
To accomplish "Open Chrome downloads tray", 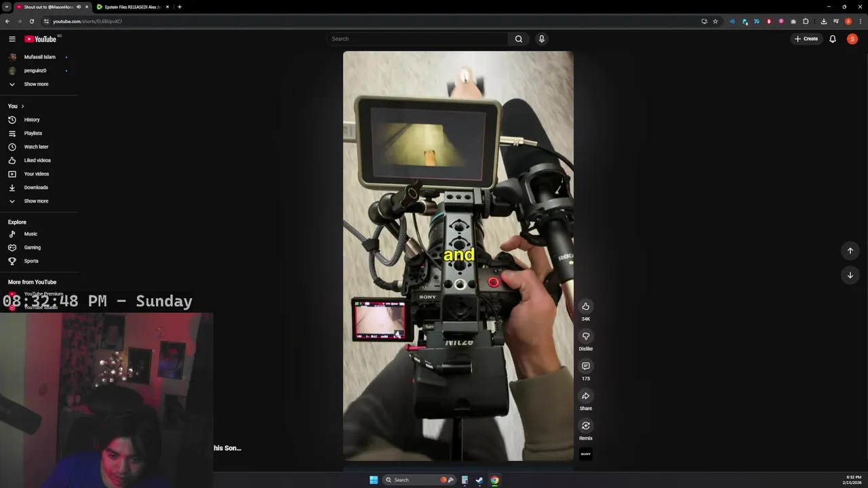I will [824, 21].
